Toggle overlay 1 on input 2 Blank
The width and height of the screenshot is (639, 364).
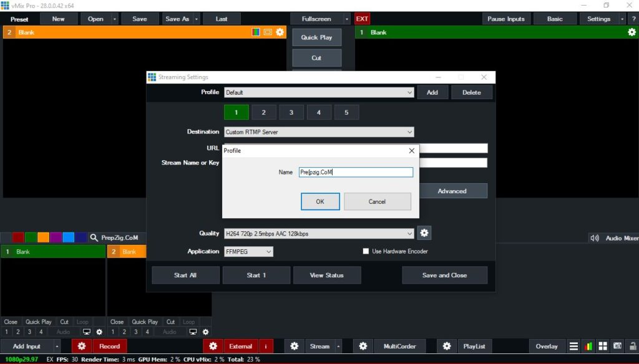(x=113, y=332)
